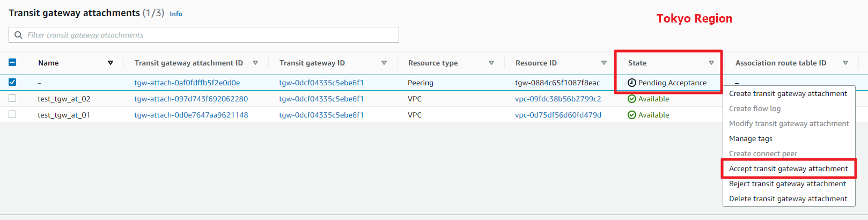Tick the test_tgw_at_01 row checkbox

coord(12,114)
